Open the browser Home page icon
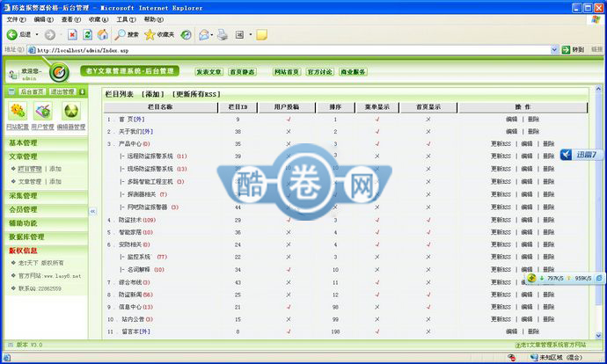This screenshot has width=607, height=364. pyautogui.click(x=103, y=35)
